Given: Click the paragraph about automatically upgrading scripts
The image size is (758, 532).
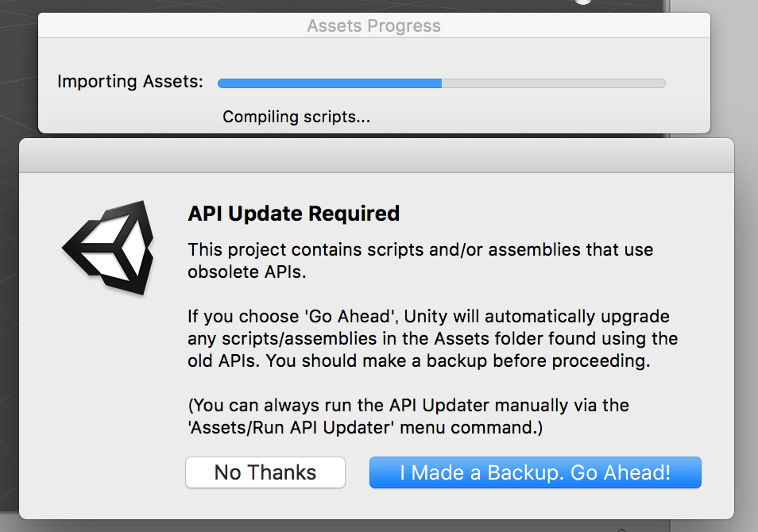Looking at the screenshot, I should tap(433, 338).
